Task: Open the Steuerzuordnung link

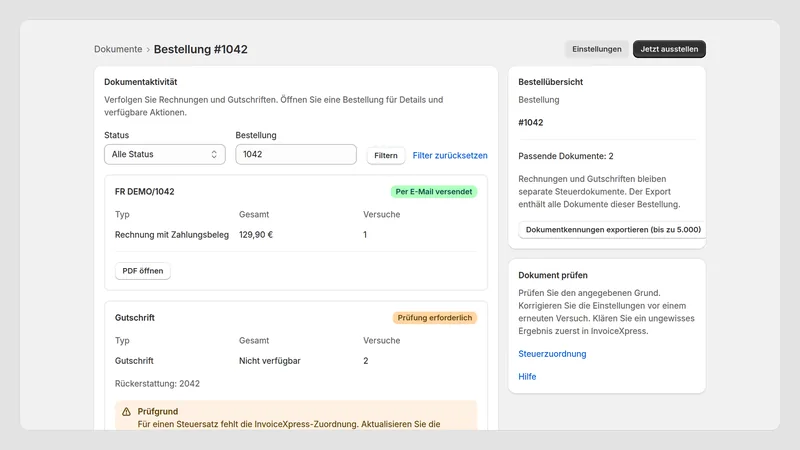Action: 552,354
